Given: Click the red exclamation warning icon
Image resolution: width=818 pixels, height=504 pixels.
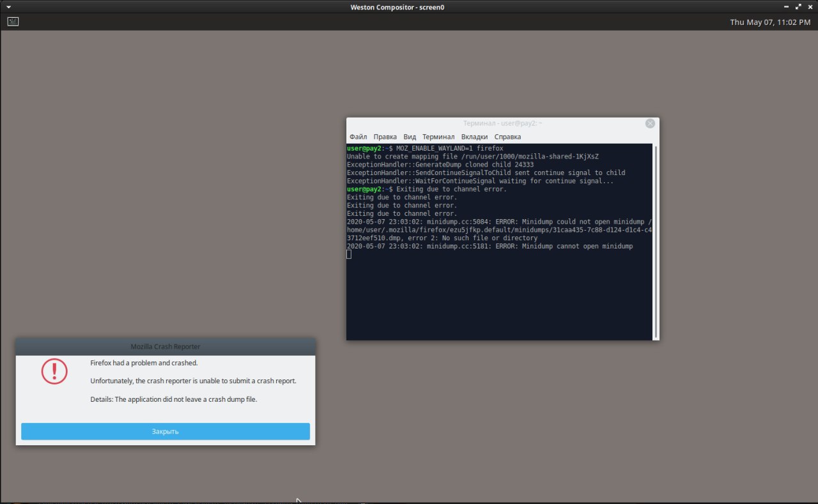Looking at the screenshot, I should [54, 371].
